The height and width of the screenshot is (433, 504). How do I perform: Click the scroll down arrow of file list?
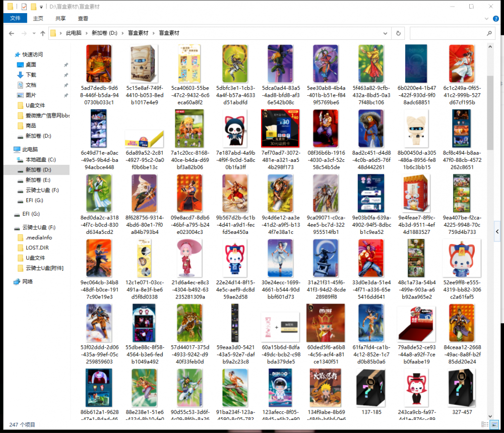pos(490,416)
